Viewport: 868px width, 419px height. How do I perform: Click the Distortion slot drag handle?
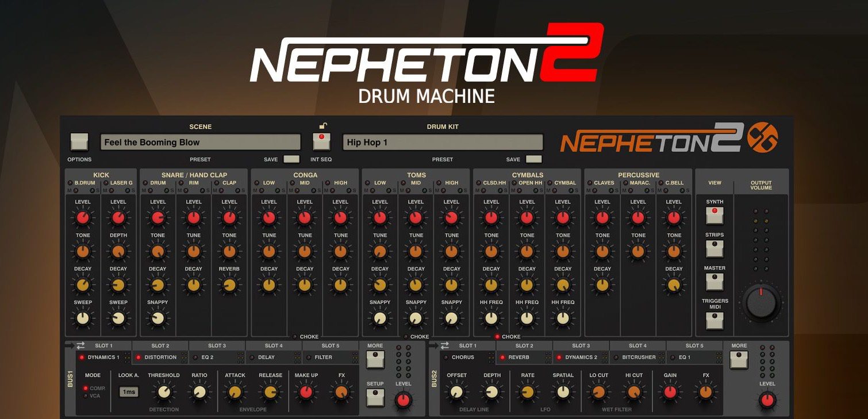click(185, 358)
